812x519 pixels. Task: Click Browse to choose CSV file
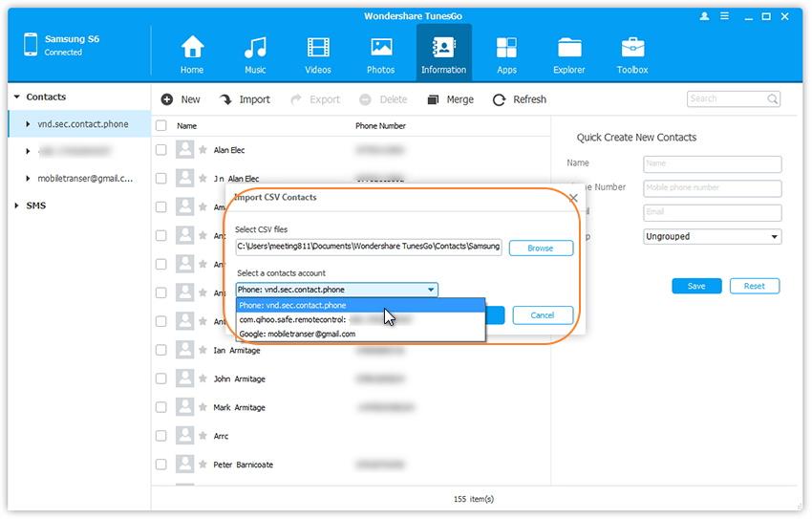[541, 248]
